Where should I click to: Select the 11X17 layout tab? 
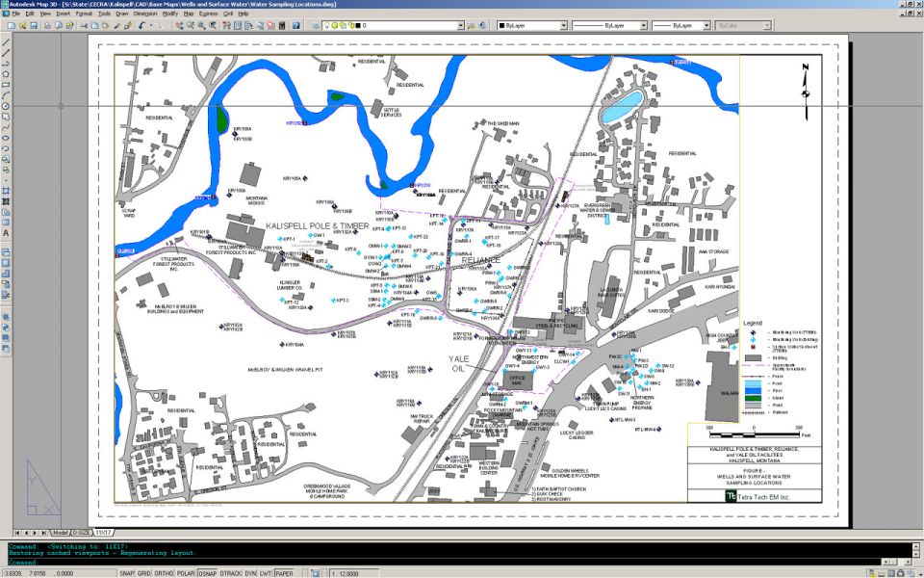click(x=103, y=532)
